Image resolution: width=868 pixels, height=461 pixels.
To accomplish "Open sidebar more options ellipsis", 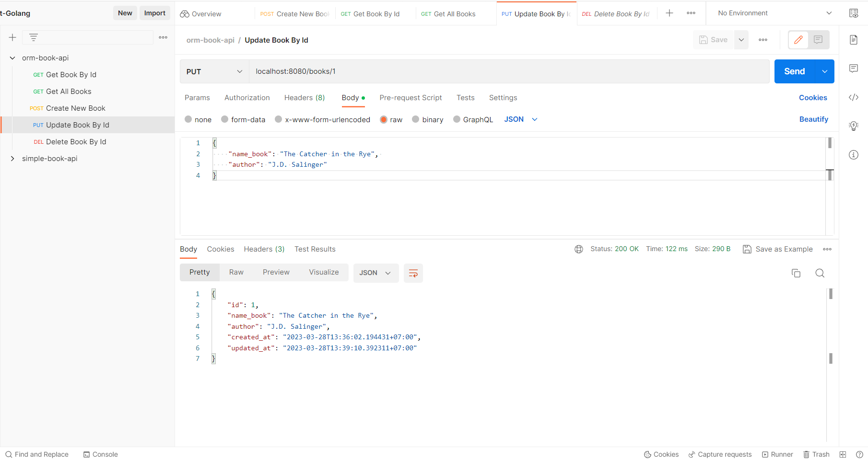I will point(163,37).
